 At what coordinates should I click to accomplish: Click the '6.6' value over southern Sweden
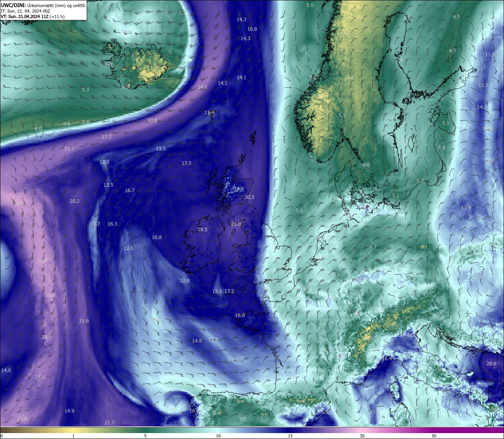366,165
